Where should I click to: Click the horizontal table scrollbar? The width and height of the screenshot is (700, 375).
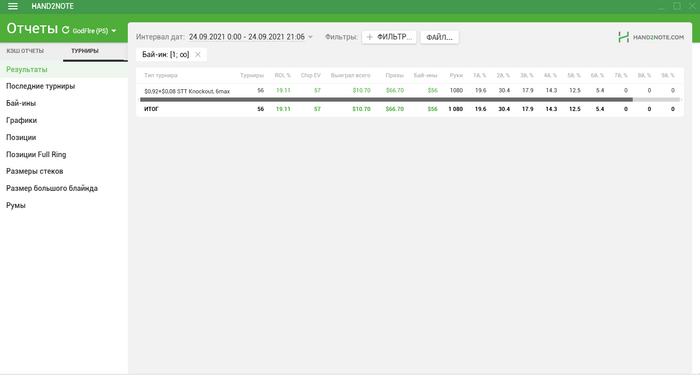tap(387, 100)
